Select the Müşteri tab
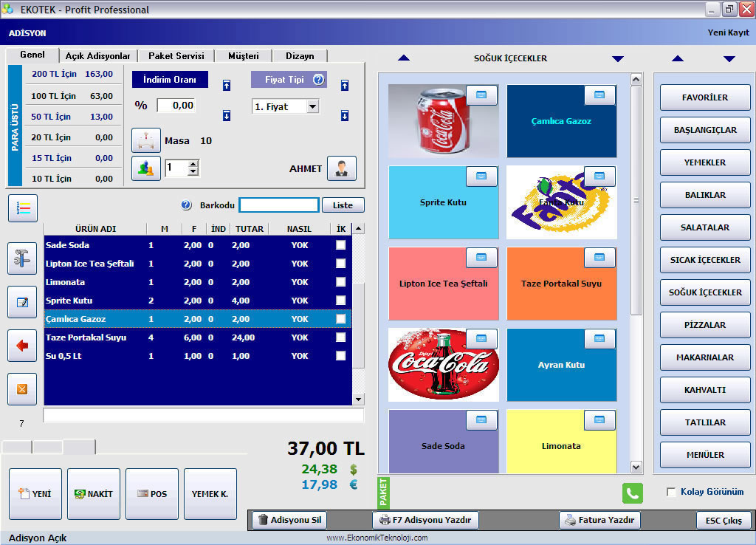This screenshot has width=756, height=545. pyautogui.click(x=244, y=56)
